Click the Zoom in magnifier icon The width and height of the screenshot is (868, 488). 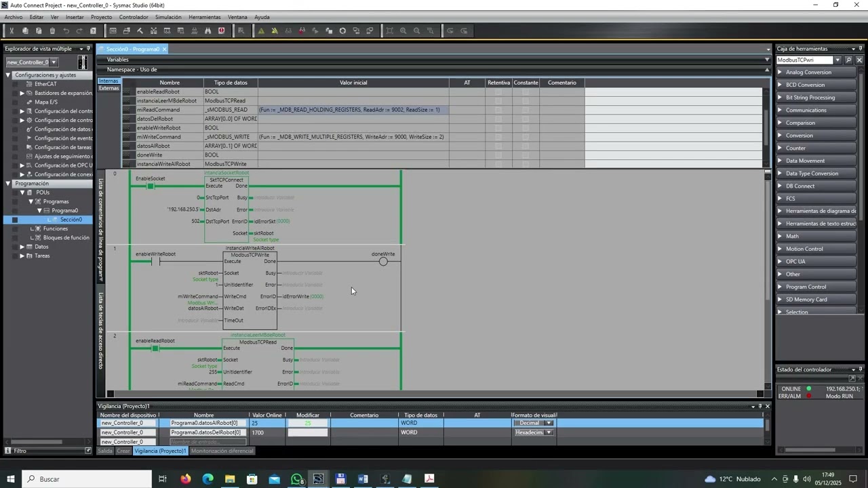point(403,30)
